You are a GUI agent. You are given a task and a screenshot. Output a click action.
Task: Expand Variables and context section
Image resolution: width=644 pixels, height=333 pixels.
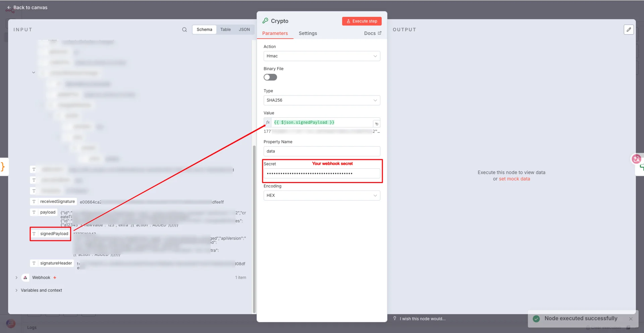pos(16,290)
